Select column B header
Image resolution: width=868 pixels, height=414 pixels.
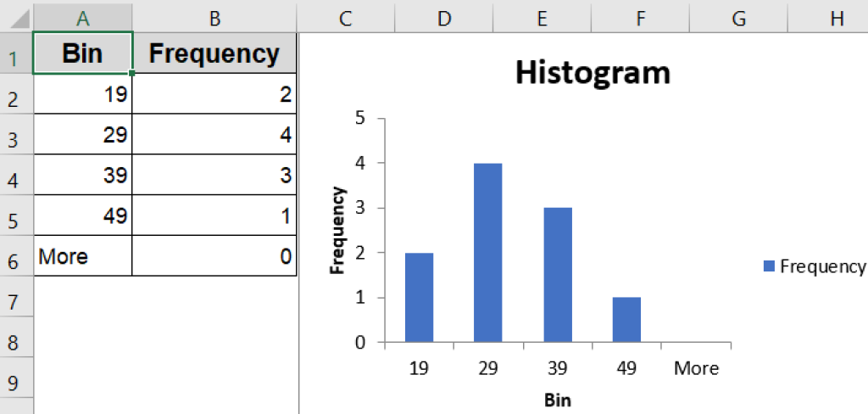point(214,19)
